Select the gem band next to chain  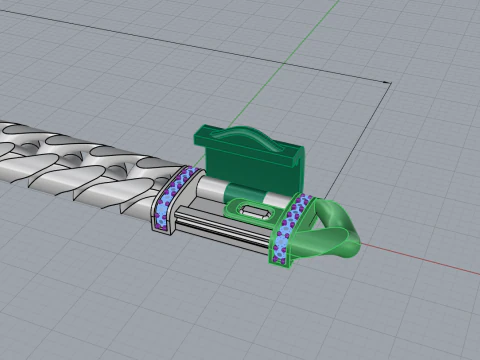[x=175, y=199]
